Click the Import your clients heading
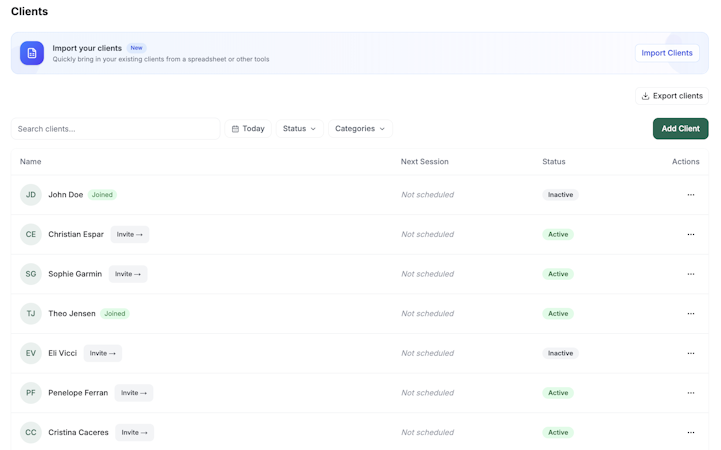 [87, 48]
